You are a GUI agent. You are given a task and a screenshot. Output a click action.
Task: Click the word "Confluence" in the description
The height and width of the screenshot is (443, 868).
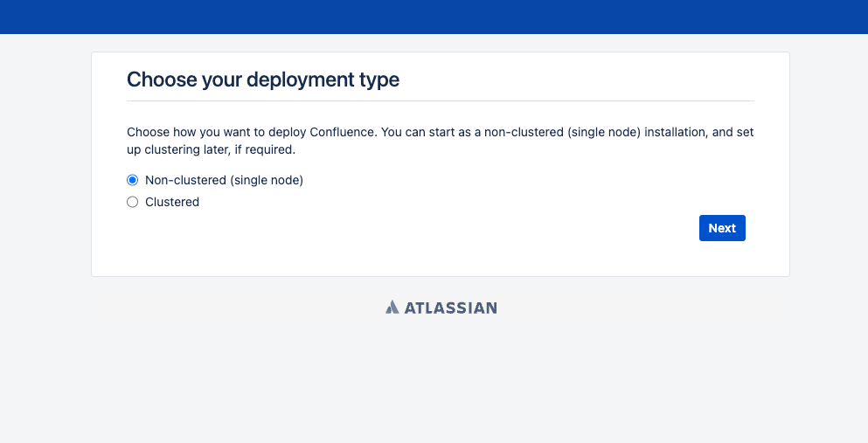342,132
